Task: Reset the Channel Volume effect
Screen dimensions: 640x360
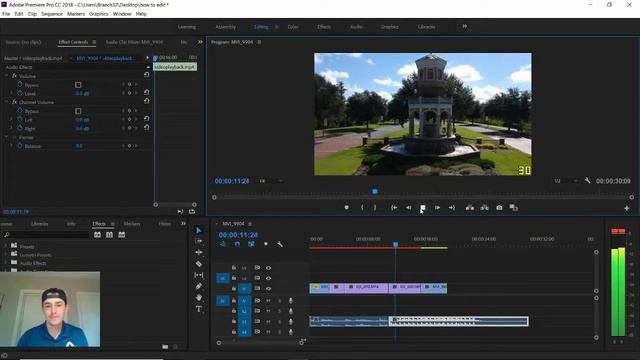Action: coord(147,101)
